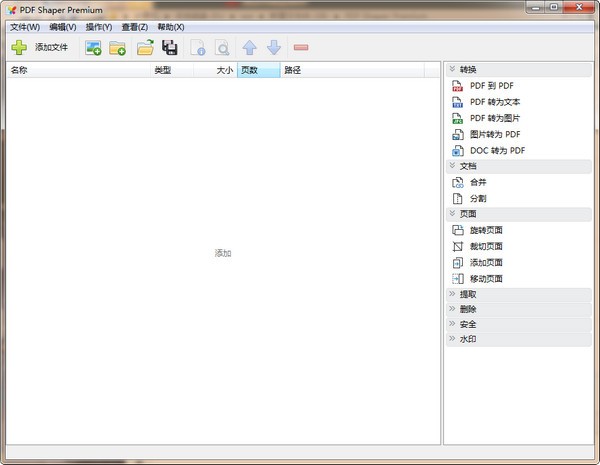
Task: Sort list by 页数 column header
Action: coord(258,70)
